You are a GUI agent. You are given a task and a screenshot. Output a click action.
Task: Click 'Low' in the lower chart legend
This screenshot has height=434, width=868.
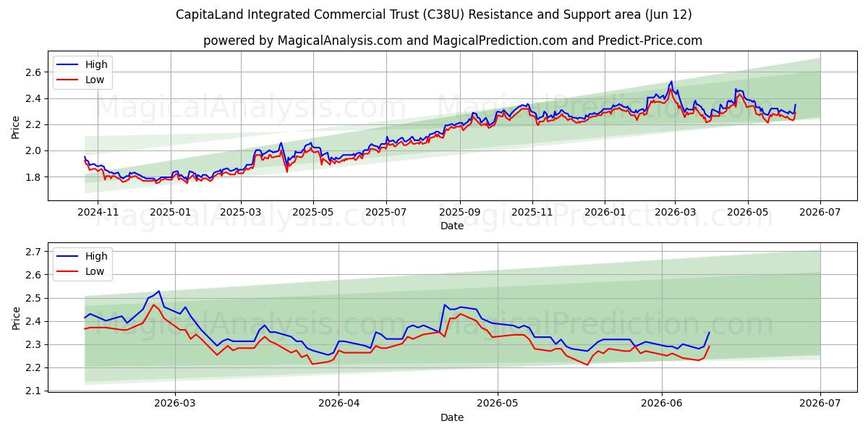pos(95,271)
